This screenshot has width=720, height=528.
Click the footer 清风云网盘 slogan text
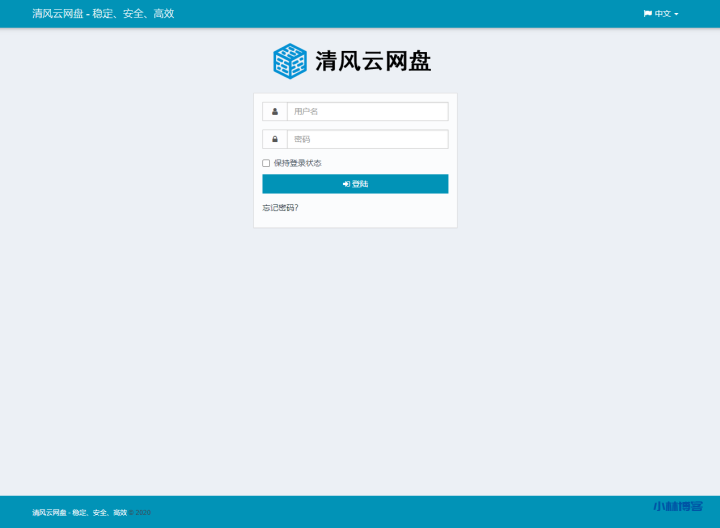79,512
